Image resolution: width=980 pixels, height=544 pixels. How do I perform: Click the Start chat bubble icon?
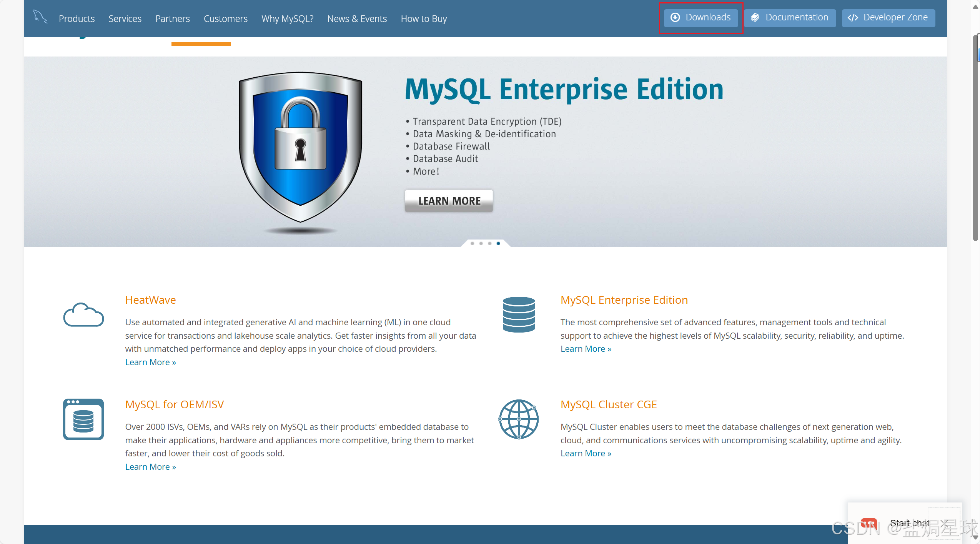pos(869,524)
